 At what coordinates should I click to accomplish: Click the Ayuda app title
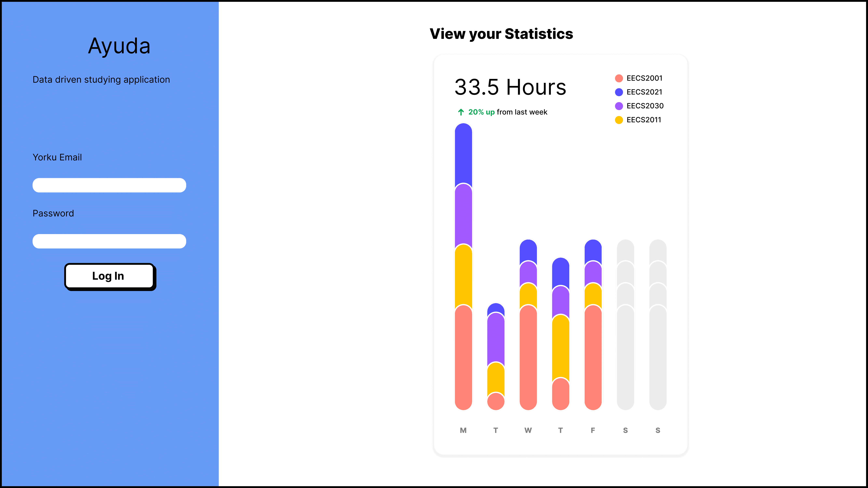click(119, 46)
